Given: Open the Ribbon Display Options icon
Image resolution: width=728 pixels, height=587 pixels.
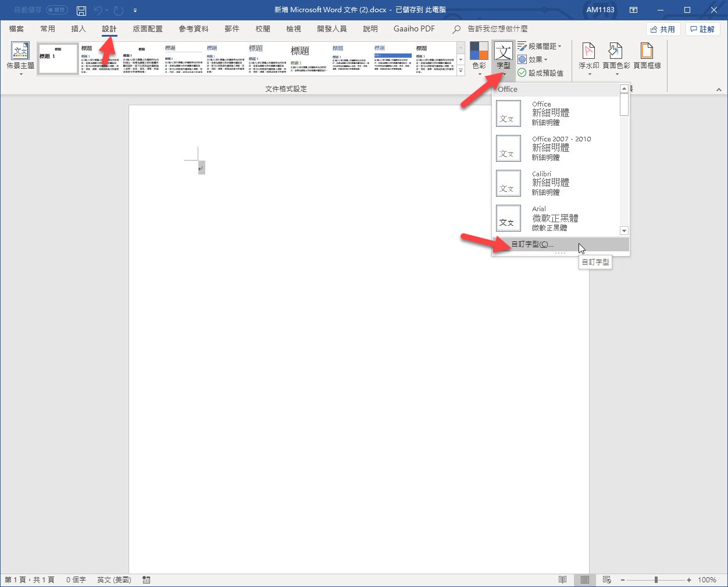Looking at the screenshot, I should point(634,10).
